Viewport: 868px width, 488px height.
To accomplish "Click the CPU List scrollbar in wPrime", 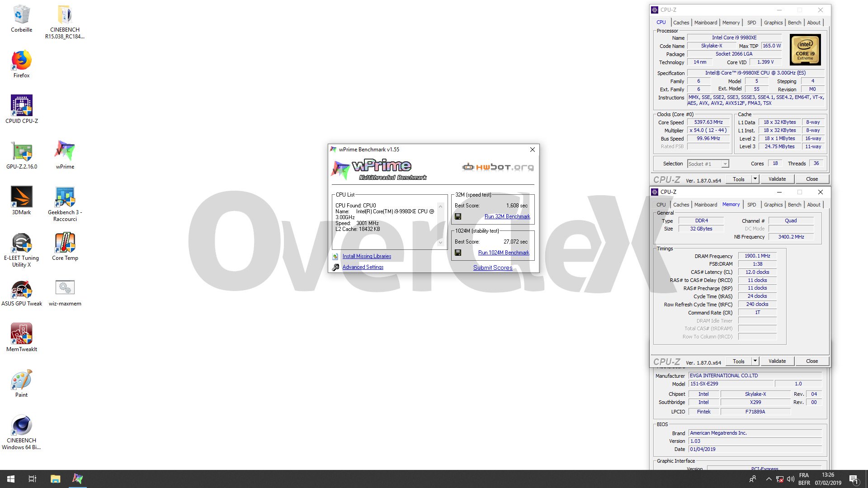I will (x=440, y=225).
